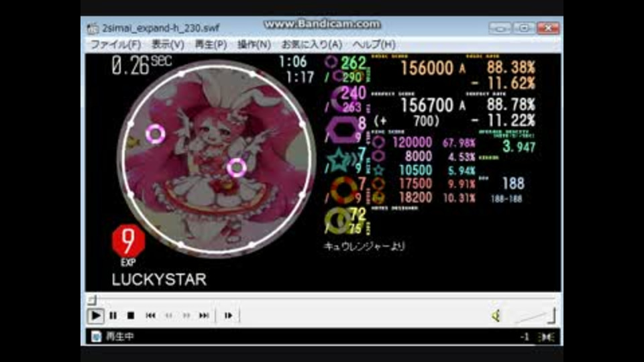Image resolution: width=644 pixels, height=362 pixels.
Task: Open the 表示(V) menu
Action: tap(168, 44)
